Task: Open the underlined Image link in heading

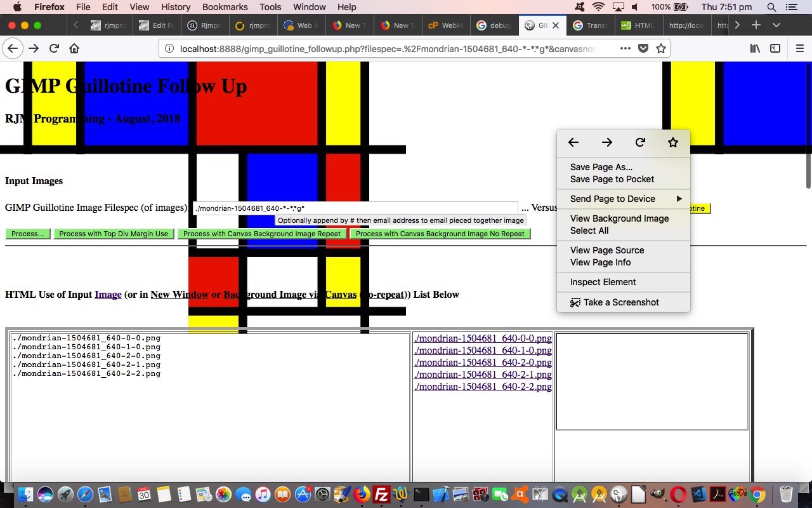Action: coord(108,294)
